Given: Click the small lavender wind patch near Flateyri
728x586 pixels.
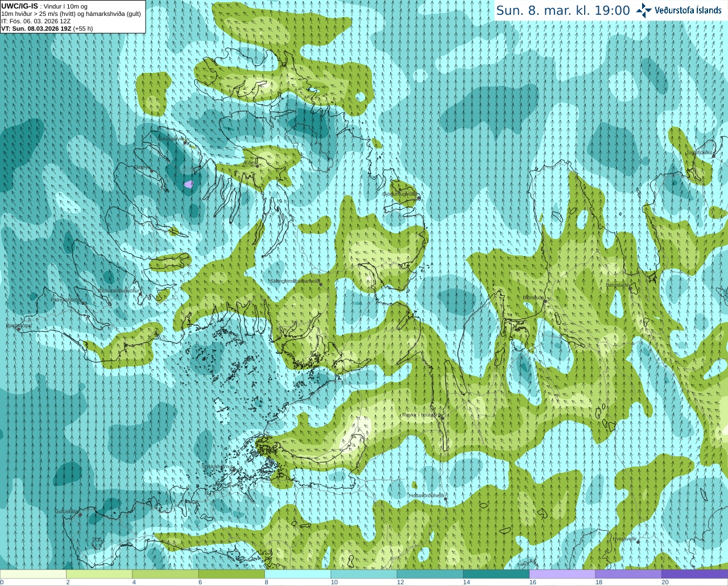Looking at the screenshot, I should coord(189,184).
